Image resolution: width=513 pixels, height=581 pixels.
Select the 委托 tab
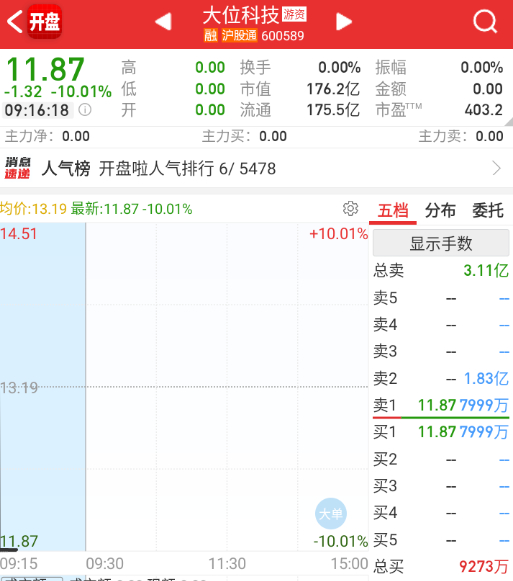click(x=488, y=210)
